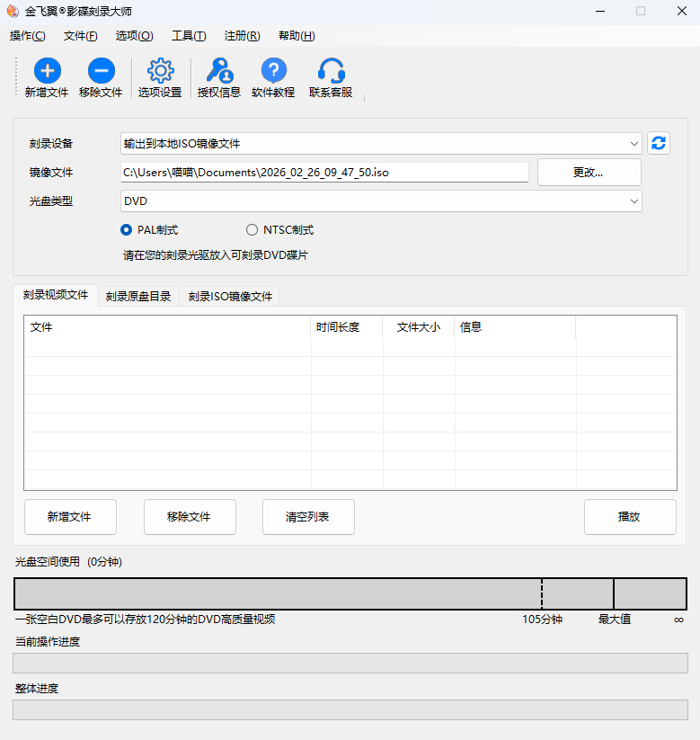Viewport: 700px width, 740px height.
Task: Open 软件教程 question mark icon
Action: point(273,71)
